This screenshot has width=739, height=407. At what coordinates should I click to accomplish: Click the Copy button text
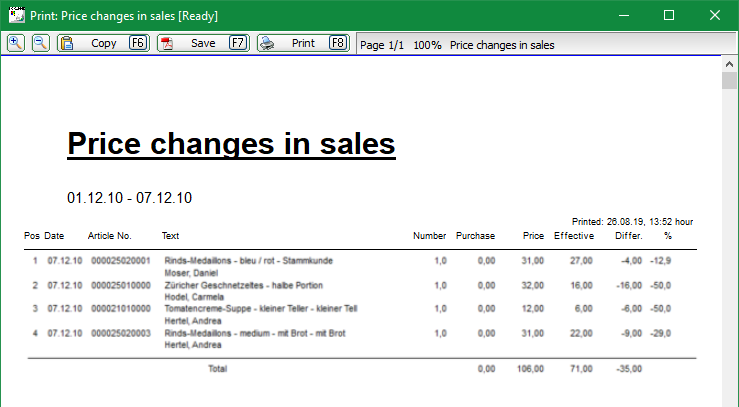(104, 43)
